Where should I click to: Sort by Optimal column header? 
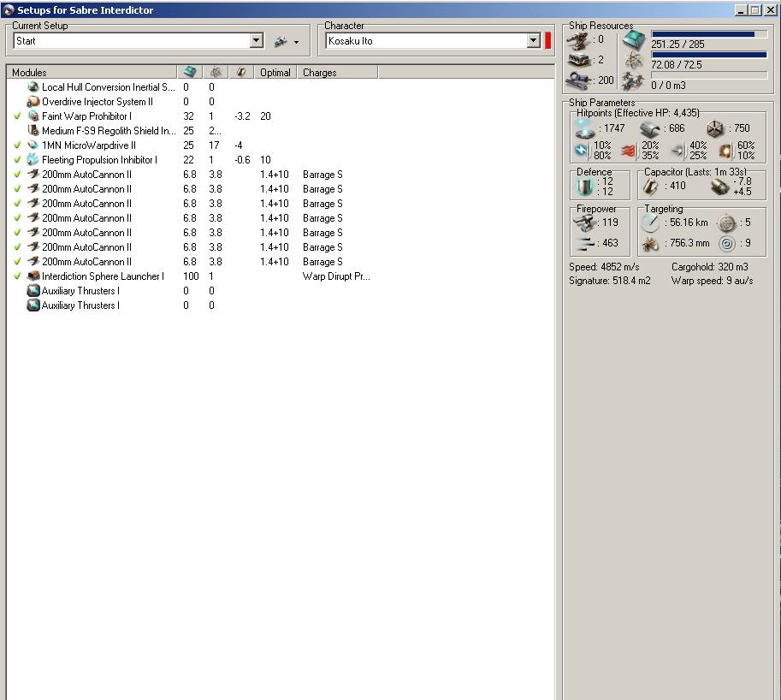coord(275,72)
